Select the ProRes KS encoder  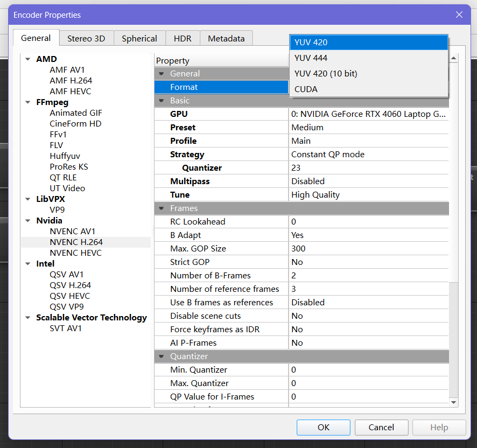(x=69, y=167)
